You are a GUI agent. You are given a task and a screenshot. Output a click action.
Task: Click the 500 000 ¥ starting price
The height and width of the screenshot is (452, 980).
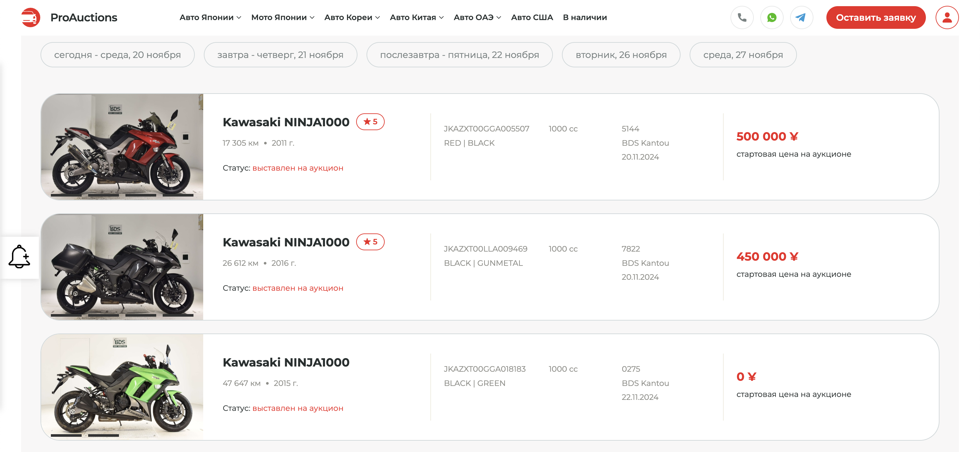pos(767,136)
